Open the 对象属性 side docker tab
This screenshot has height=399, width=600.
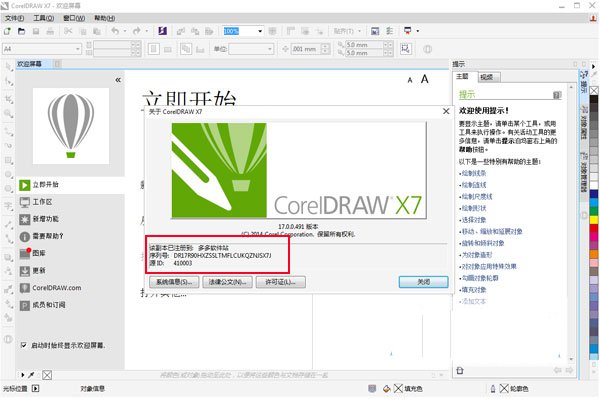pyautogui.click(x=584, y=122)
